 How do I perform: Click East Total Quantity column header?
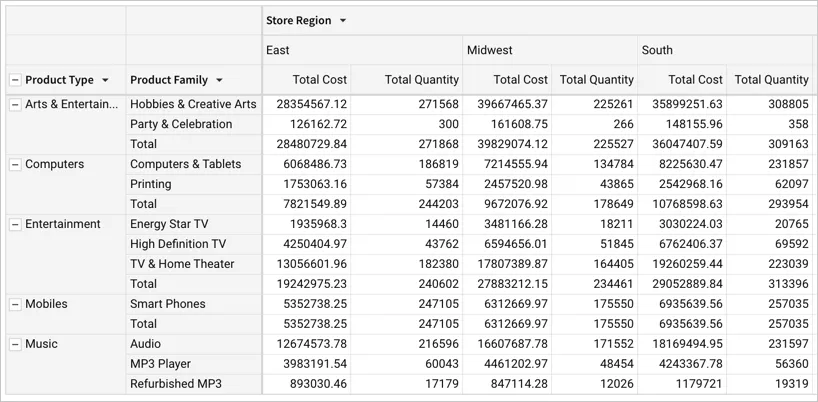(x=406, y=80)
